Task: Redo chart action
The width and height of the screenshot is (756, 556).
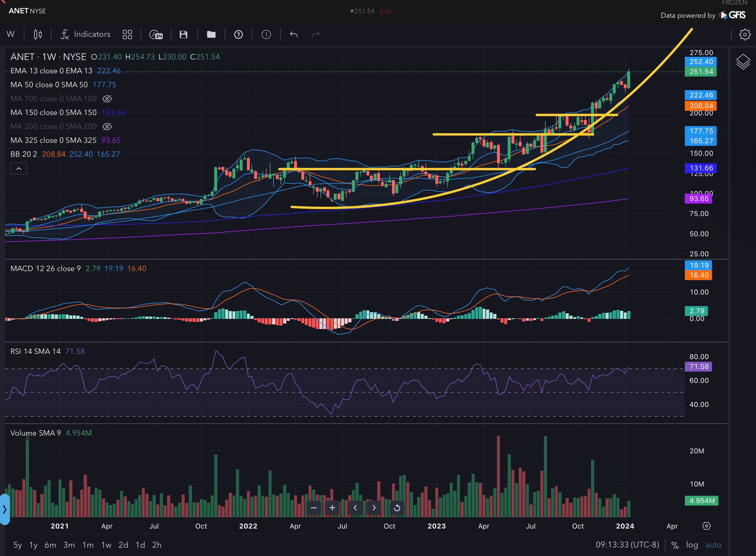Action: click(316, 34)
